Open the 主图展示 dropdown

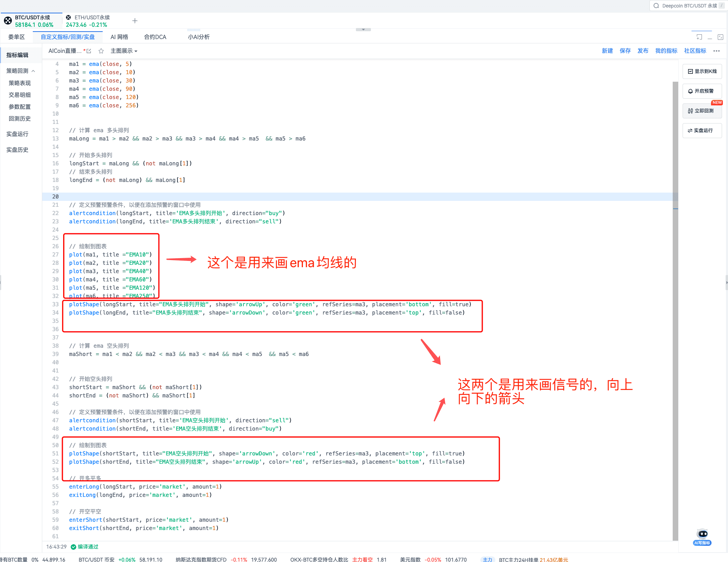tap(124, 51)
